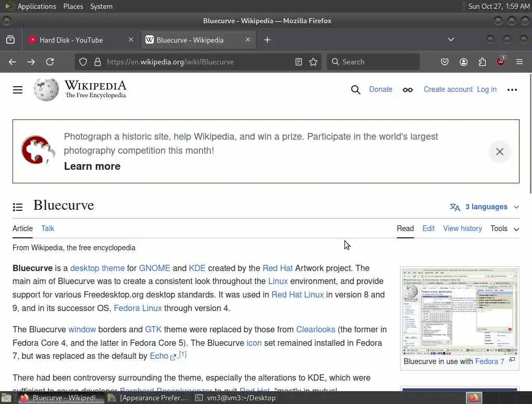Open Wikipedia personal tools ellipsis menu

tap(512, 90)
